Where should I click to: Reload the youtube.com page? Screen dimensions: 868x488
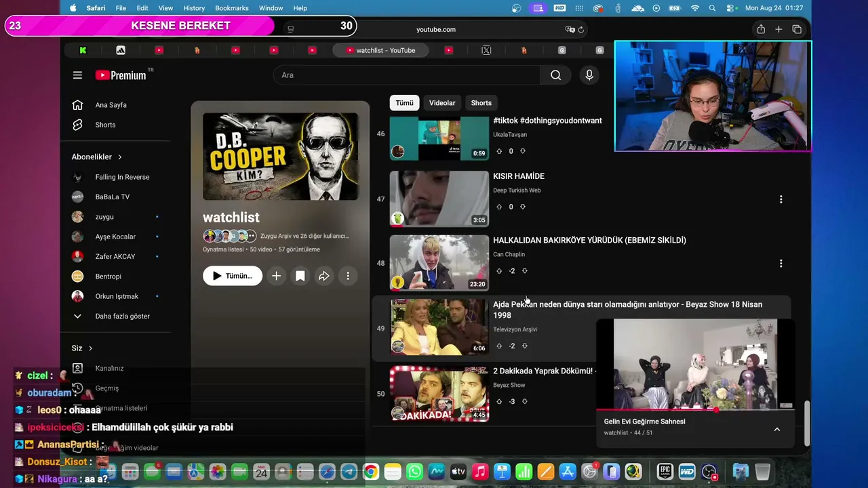click(581, 30)
